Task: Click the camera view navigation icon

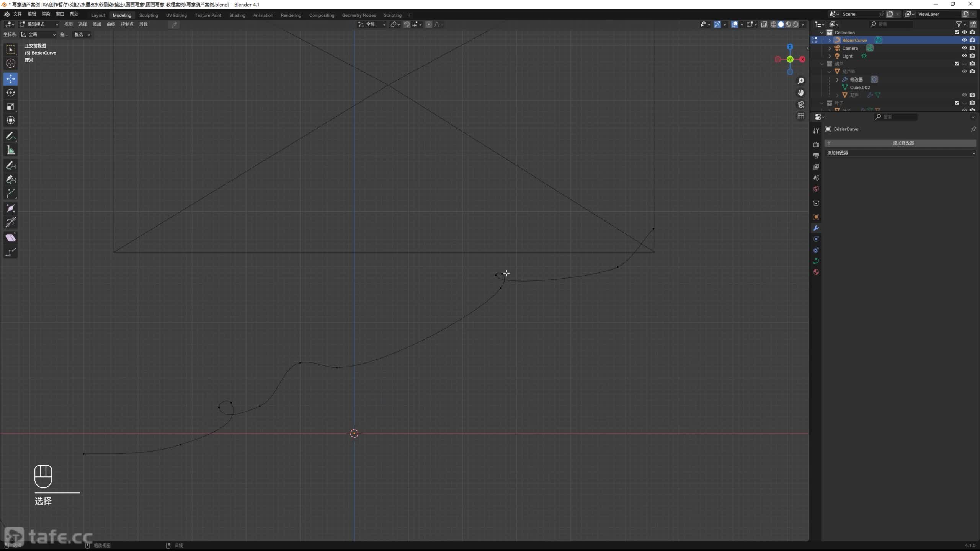Action: pyautogui.click(x=800, y=104)
